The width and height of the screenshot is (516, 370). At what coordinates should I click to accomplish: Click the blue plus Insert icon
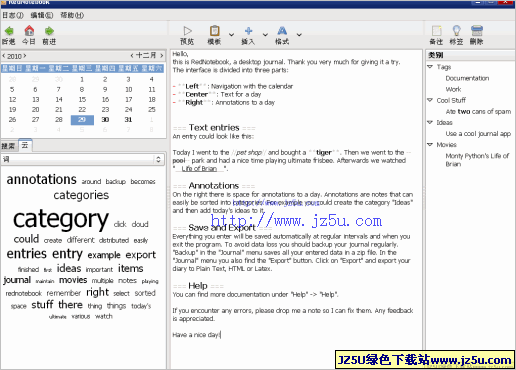[248, 31]
